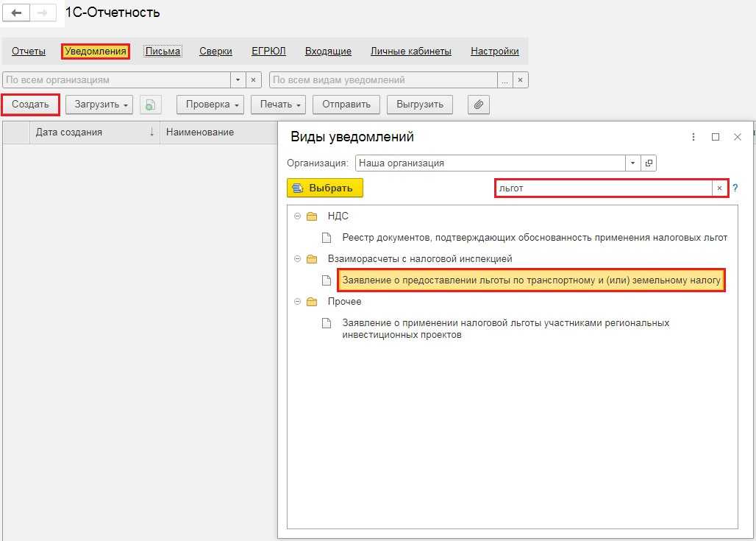Click the blue question mark help icon
The image size is (756, 541).
coord(735,188)
